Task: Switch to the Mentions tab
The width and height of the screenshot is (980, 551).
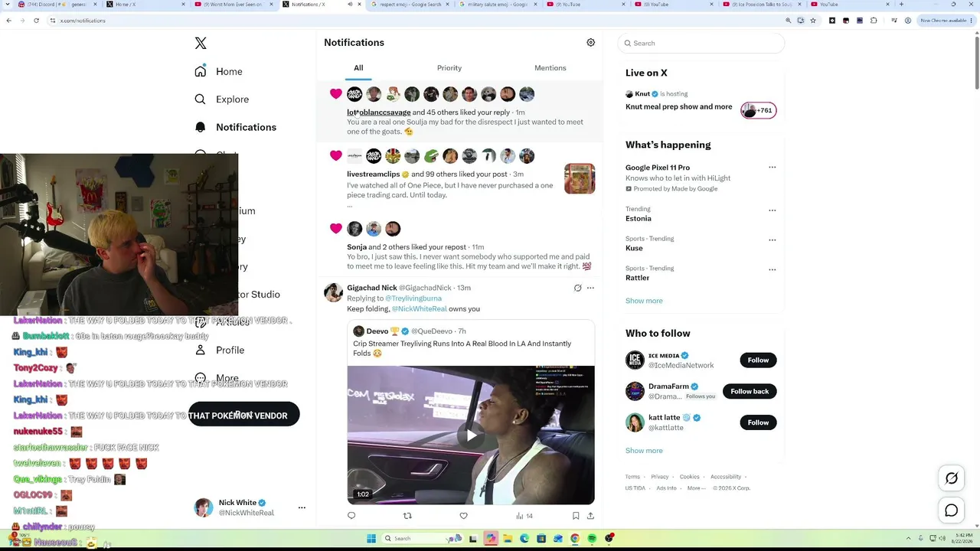Action: (550, 68)
